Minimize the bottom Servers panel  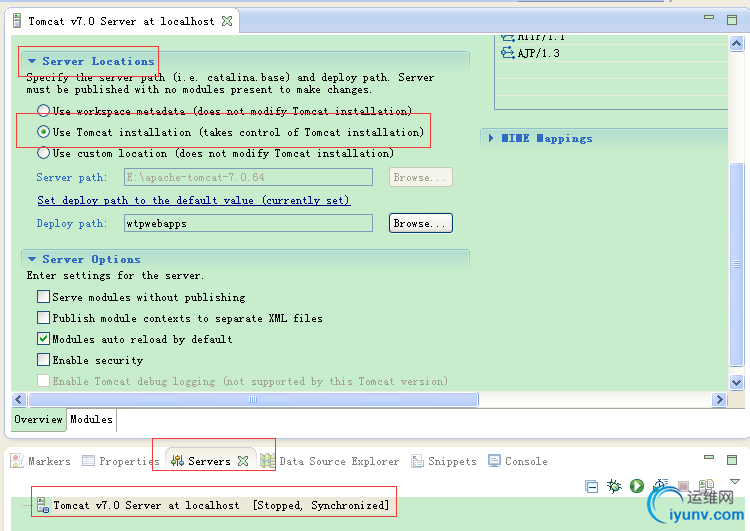pyautogui.click(x=709, y=457)
